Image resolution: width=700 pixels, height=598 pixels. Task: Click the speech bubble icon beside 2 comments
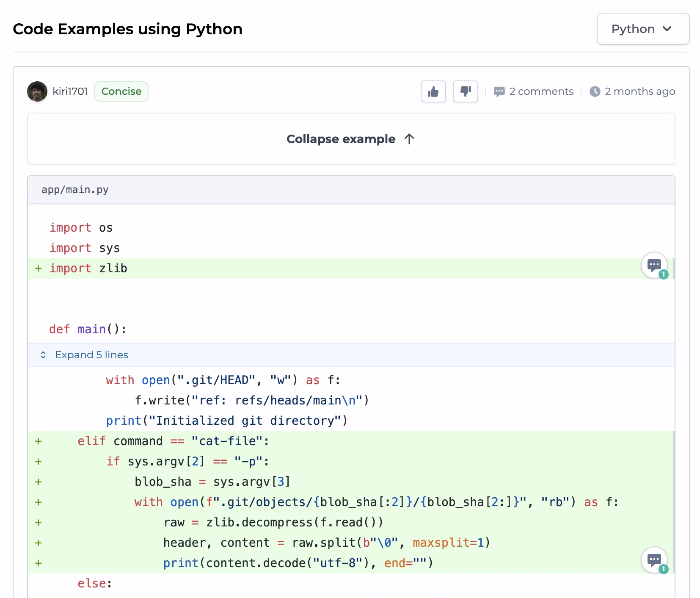[499, 91]
